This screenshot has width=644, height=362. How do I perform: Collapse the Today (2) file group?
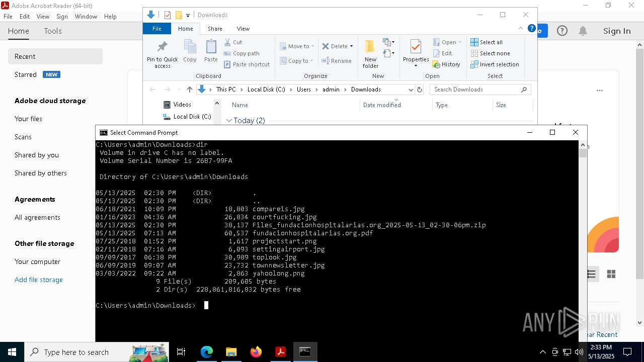229,121
